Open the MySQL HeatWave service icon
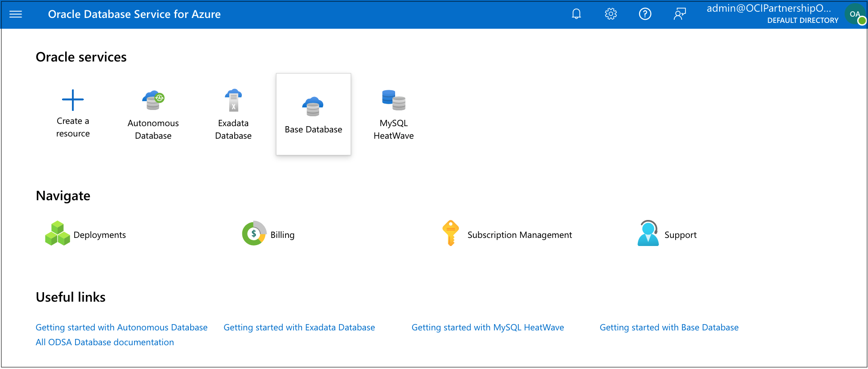Image resolution: width=868 pixels, height=369 pixels. [393, 100]
